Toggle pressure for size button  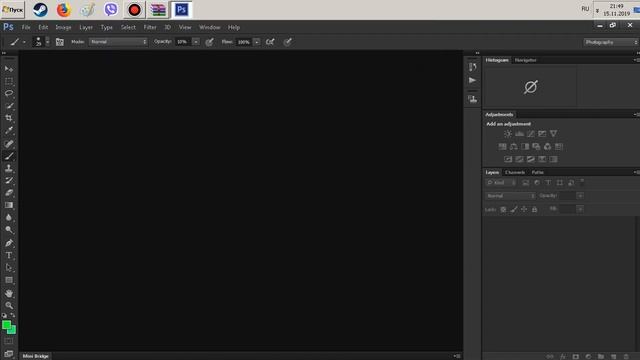tap(288, 42)
